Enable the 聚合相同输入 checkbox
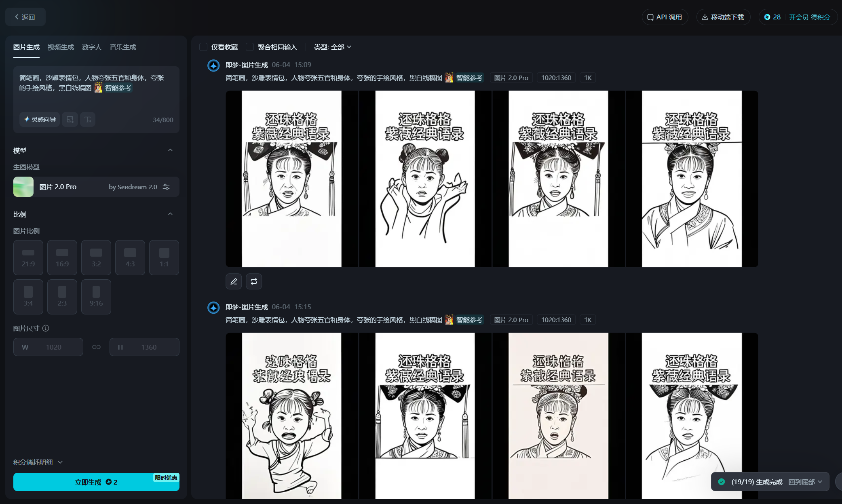This screenshot has height=504, width=842. click(x=250, y=47)
